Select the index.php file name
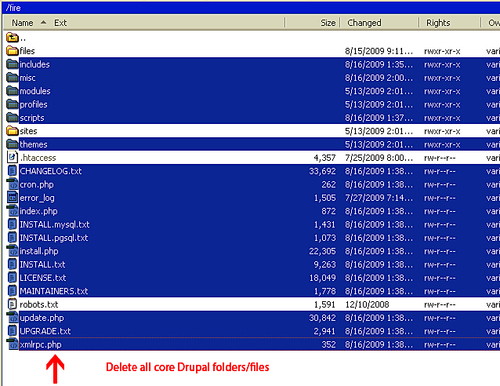This screenshot has width=500, height=386. (x=38, y=211)
